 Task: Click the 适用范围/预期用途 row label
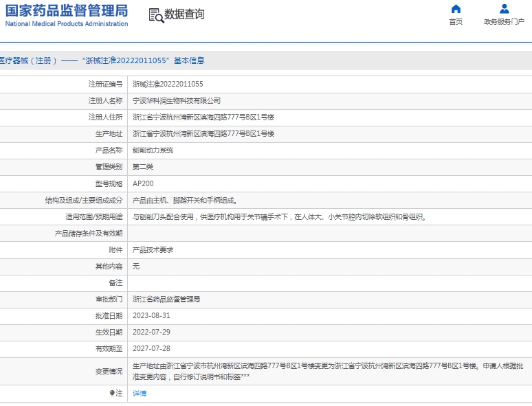[x=94, y=216]
